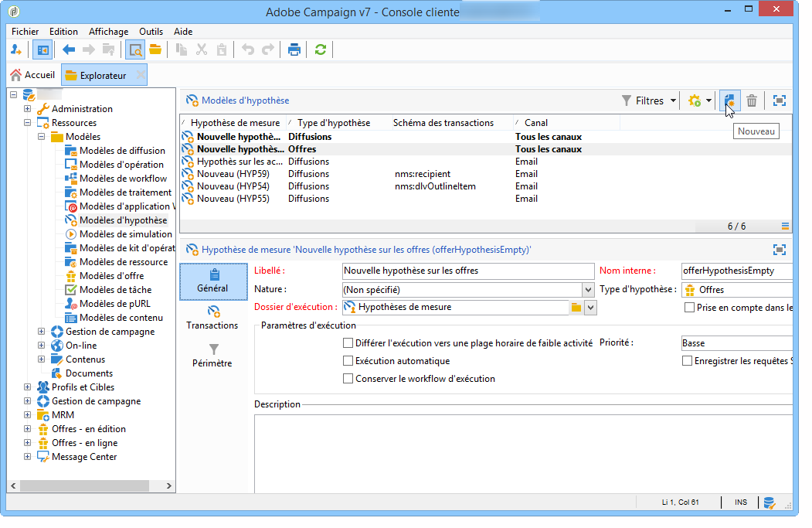812x528 pixels.
Task: Sort by Canal column header
Action: tap(566, 123)
